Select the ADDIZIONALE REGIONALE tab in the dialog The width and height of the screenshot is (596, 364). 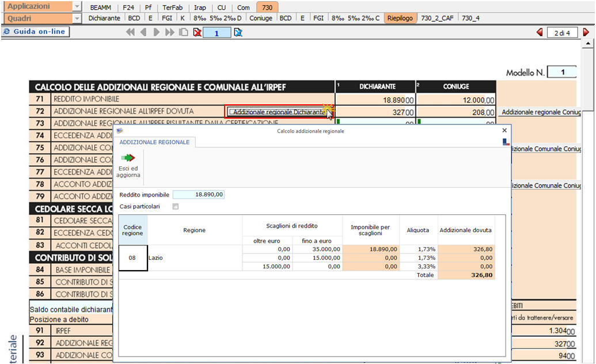[154, 142]
